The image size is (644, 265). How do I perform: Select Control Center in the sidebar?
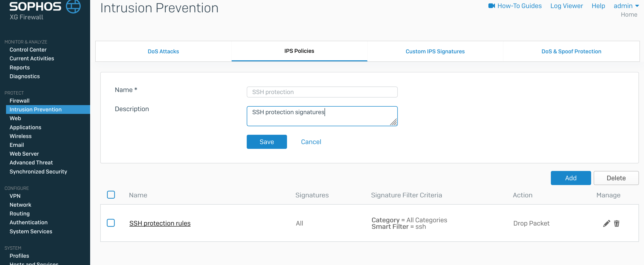coord(28,50)
